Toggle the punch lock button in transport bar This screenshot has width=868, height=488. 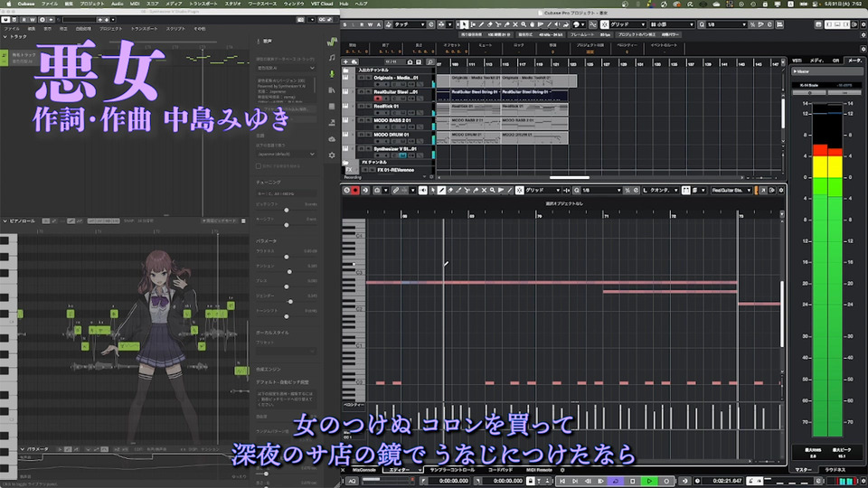[531, 481]
